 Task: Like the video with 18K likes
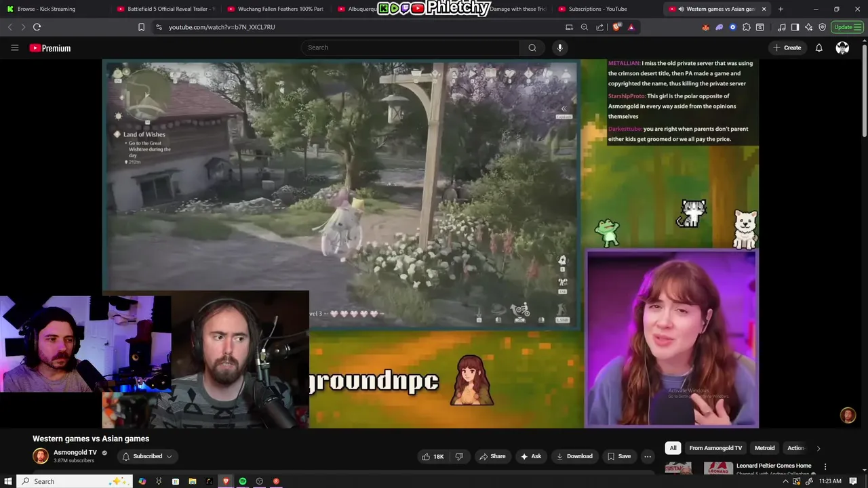[x=432, y=456]
